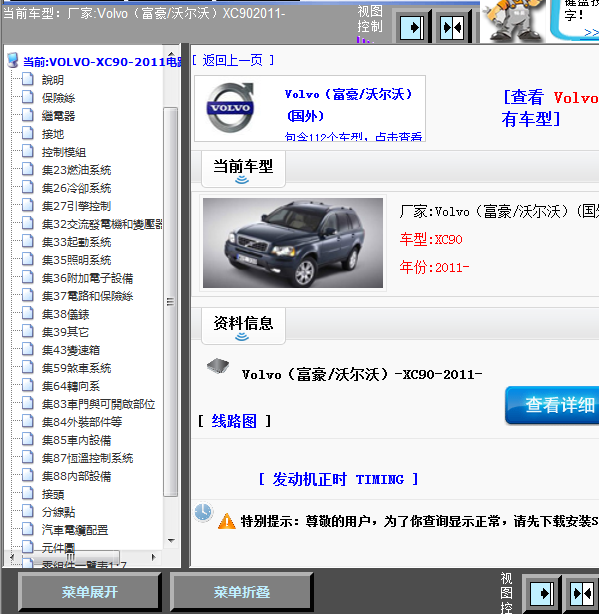This screenshot has width=599, height=614.
Task: Open 集83車門與可開啟部位 tree item
Action: (x=98, y=404)
